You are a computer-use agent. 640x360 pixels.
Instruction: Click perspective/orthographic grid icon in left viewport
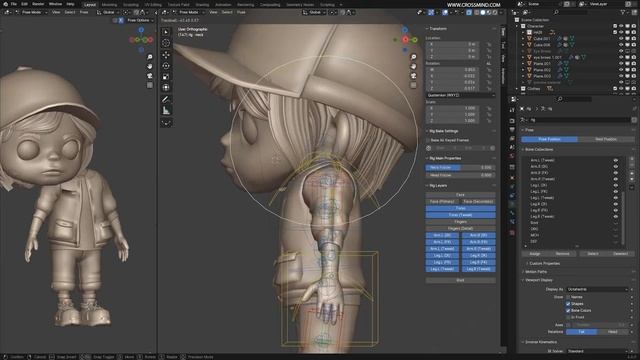(150, 85)
